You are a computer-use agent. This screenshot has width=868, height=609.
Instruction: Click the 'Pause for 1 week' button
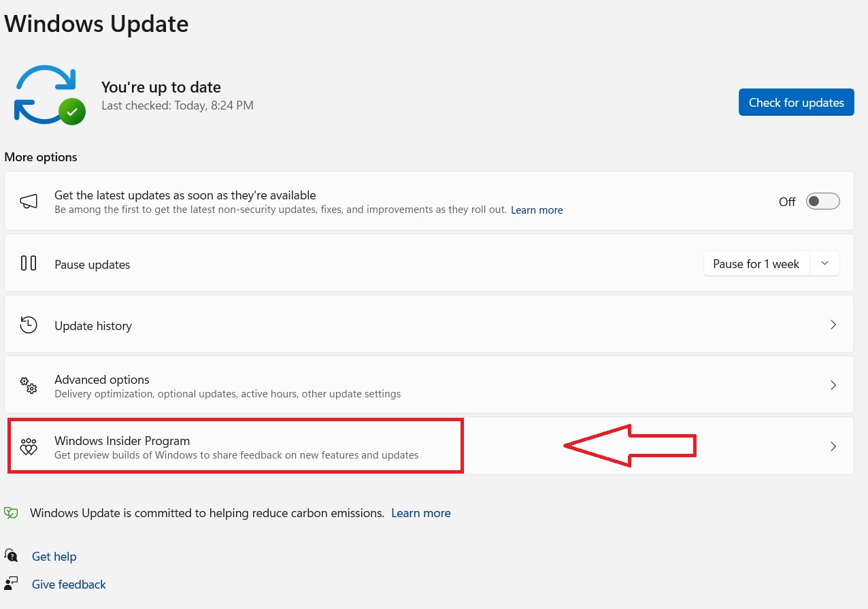point(756,263)
